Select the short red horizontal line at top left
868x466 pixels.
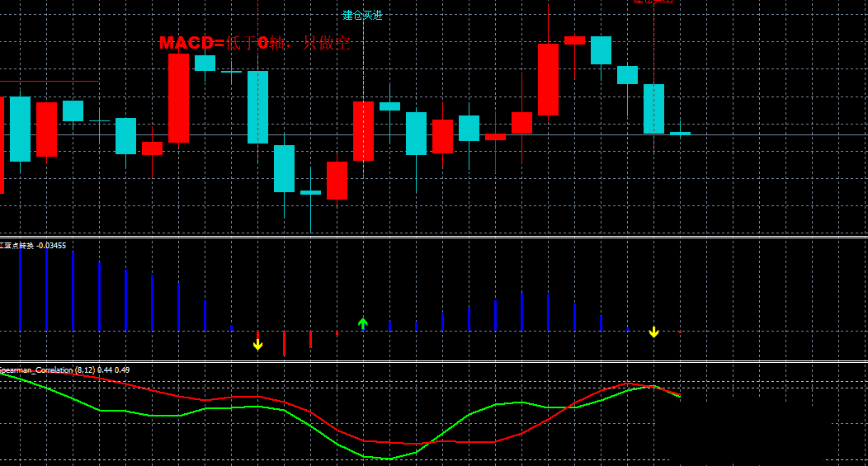pyautogui.click(x=50, y=82)
